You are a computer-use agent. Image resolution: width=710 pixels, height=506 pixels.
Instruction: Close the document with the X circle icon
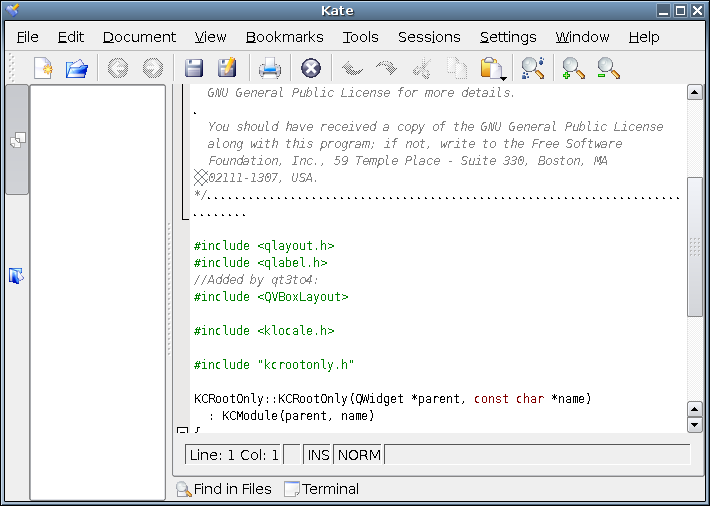pyautogui.click(x=311, y=68)
